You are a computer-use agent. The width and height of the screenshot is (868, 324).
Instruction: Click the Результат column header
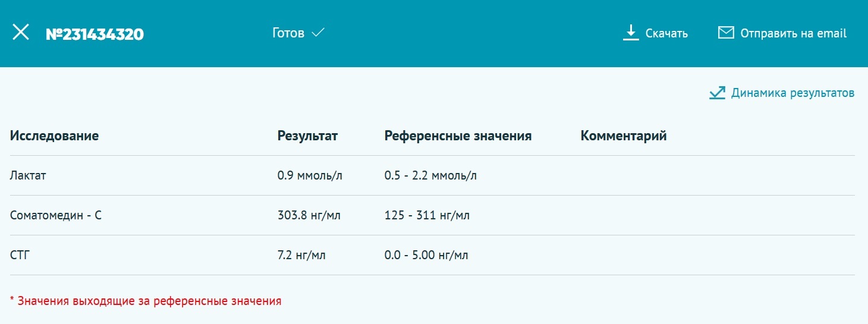[307, 136]
